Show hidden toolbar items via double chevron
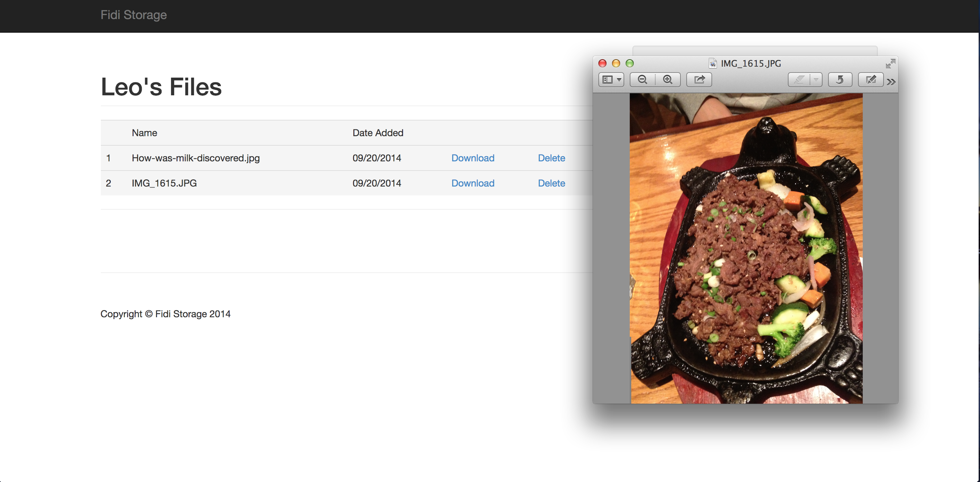 pos(891,82)
